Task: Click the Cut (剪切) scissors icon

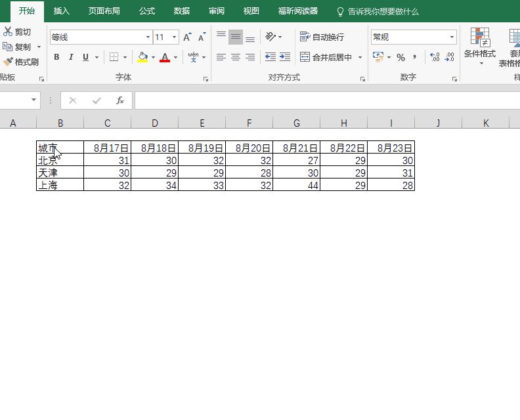Action: point(8,31)
